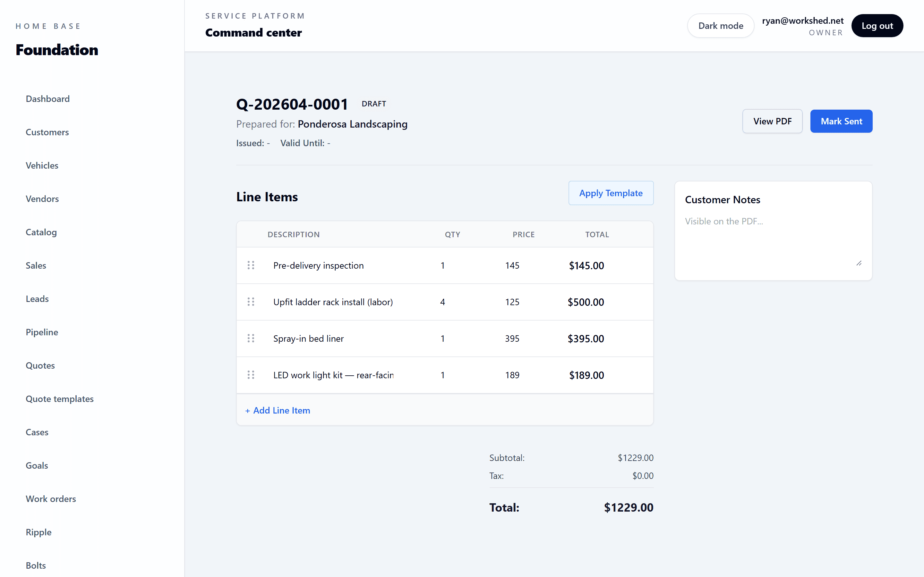Screen dimensions: 924x577
Task: Open Quotes in the sidebar
Action: tap(40, 365)
